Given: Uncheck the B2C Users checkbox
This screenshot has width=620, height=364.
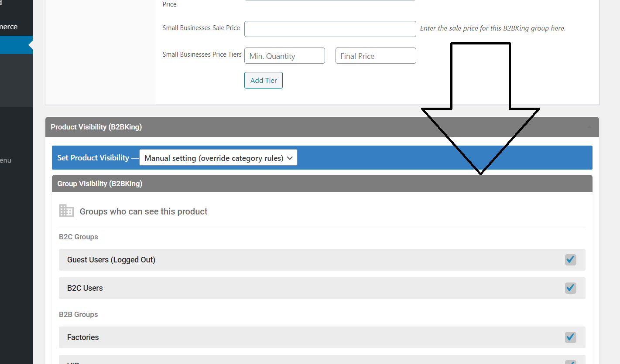Looking at the screenshot, I should [x=570, y=288].
